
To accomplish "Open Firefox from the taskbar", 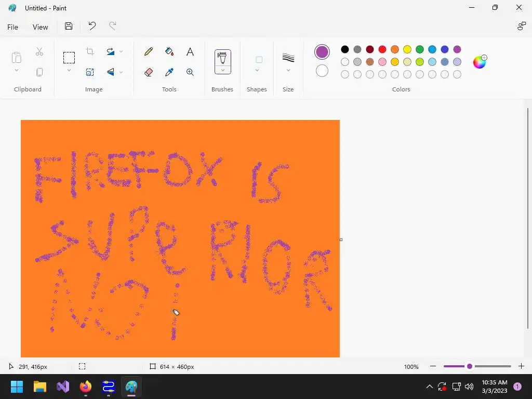I will tap(86, 387).
